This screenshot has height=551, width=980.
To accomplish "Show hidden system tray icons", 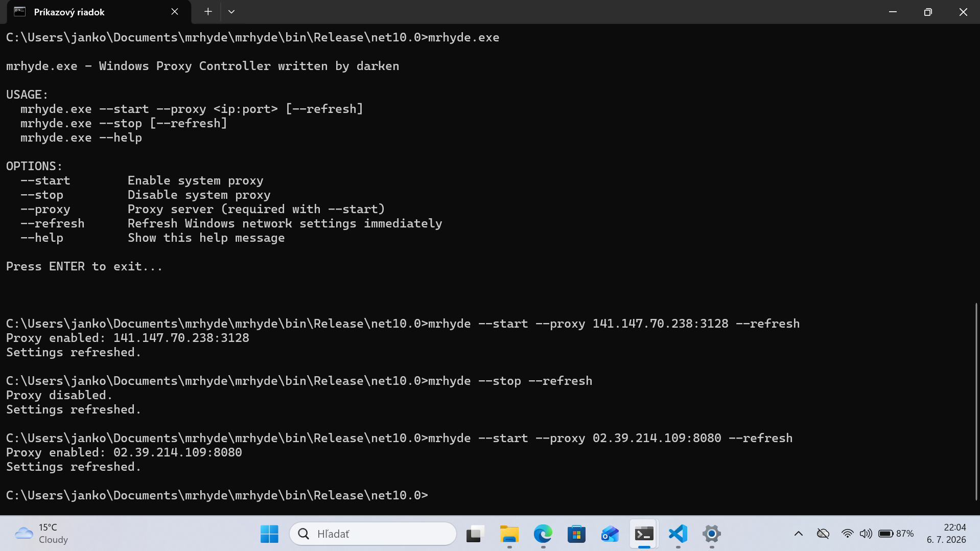I will click(x=799, y=534).
